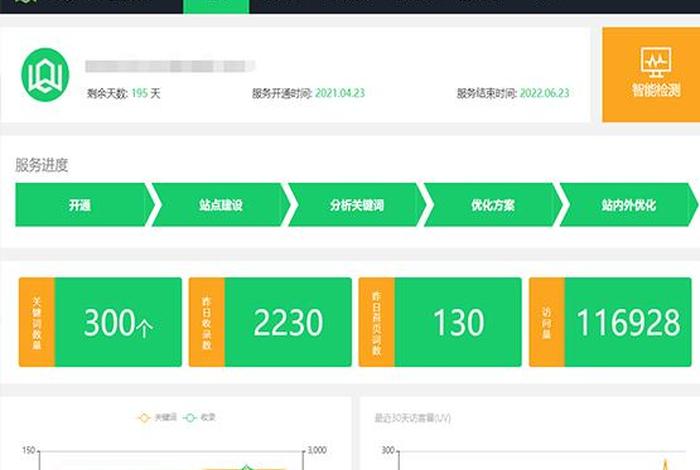Select the 分析关键词 progress step

pos(357,205)
